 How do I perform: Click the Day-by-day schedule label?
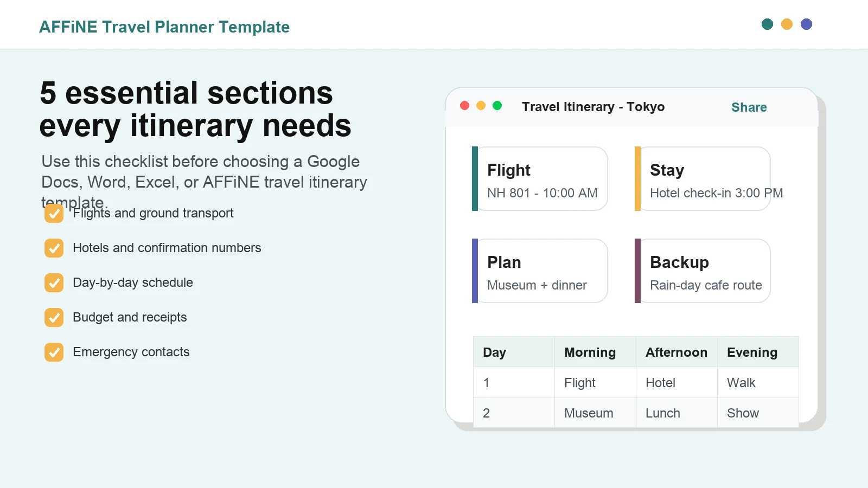click(x=133, y=282)
